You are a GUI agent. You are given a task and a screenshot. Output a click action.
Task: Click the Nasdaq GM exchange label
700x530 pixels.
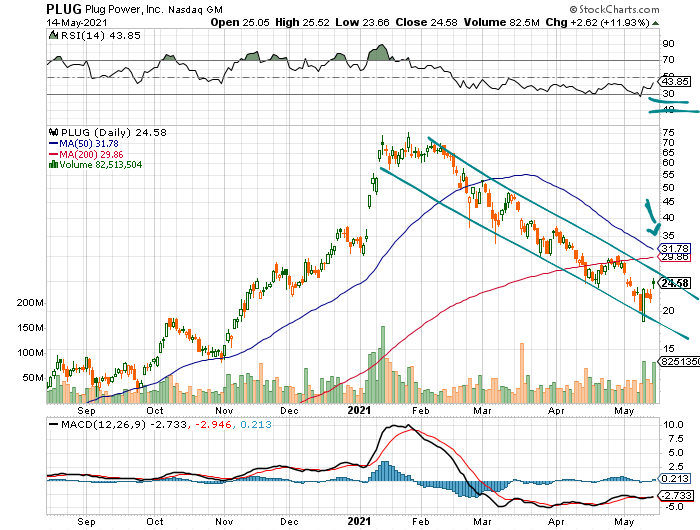[x=195, y=10]
